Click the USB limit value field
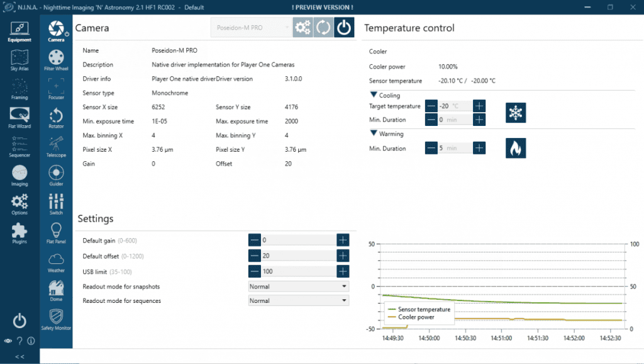 (x=298, y=271)
